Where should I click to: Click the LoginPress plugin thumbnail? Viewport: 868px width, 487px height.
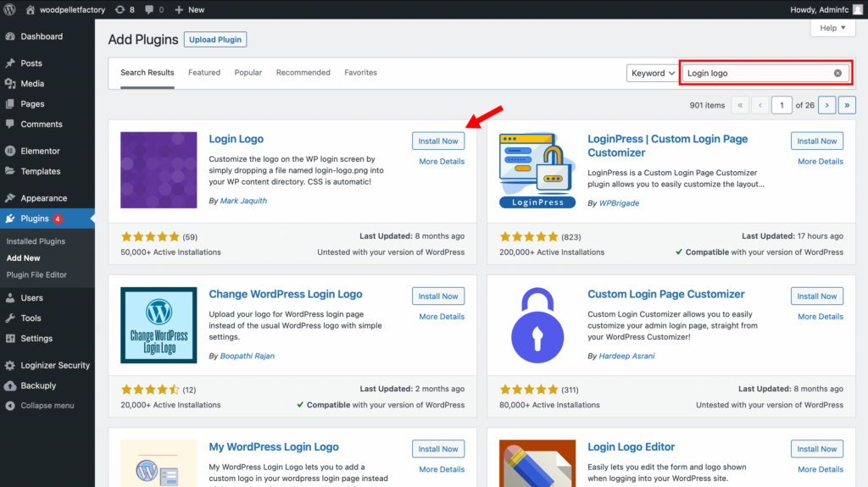537,170
